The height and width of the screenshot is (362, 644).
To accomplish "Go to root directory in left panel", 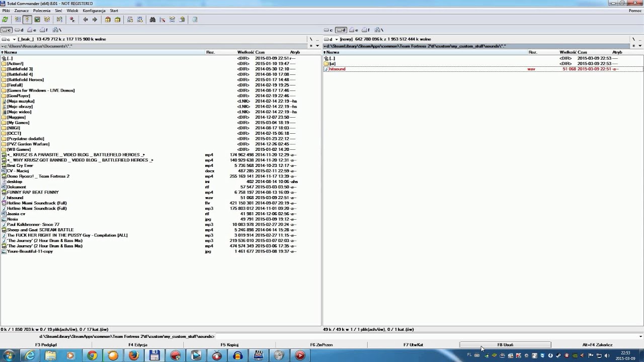I will [311, 39].
